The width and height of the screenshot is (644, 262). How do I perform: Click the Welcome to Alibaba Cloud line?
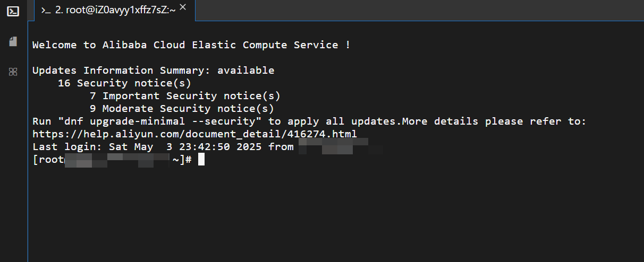[191, 45]
